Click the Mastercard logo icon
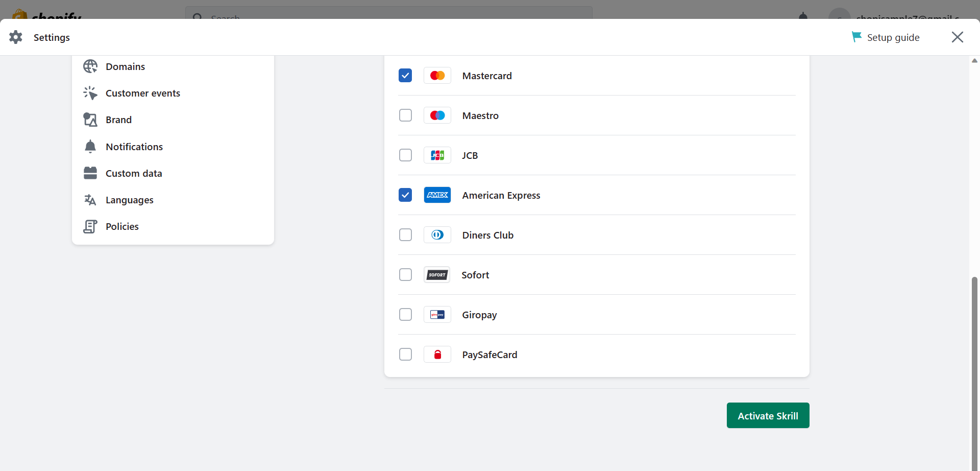This screenshot has height=471, width=980. pos(437,76)
